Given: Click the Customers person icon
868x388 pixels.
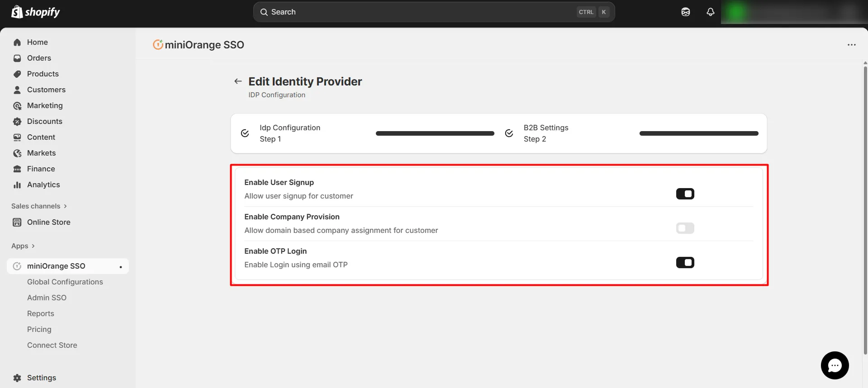Looking at the screenshot, I should pos(17,90).
